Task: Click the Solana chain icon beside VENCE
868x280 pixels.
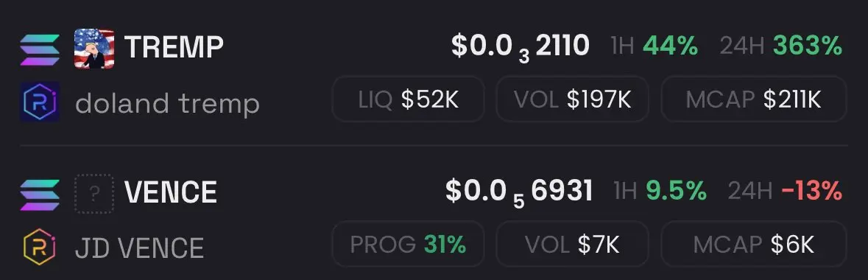Action: click(x=40, y=195)
